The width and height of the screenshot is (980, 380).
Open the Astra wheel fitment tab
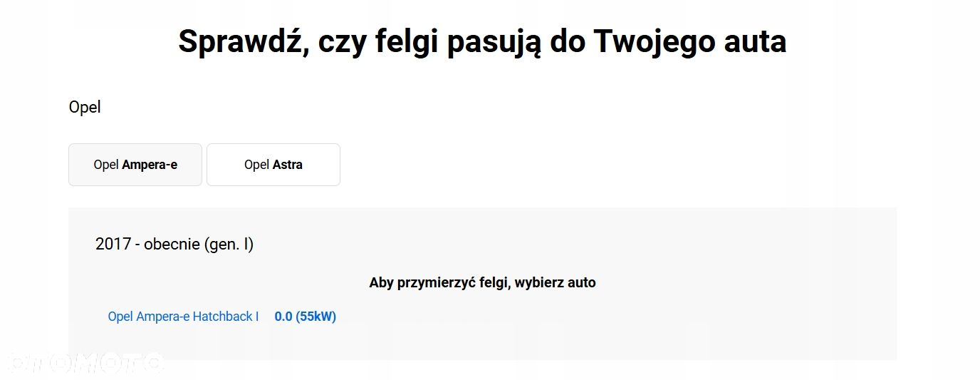[273, 165]
